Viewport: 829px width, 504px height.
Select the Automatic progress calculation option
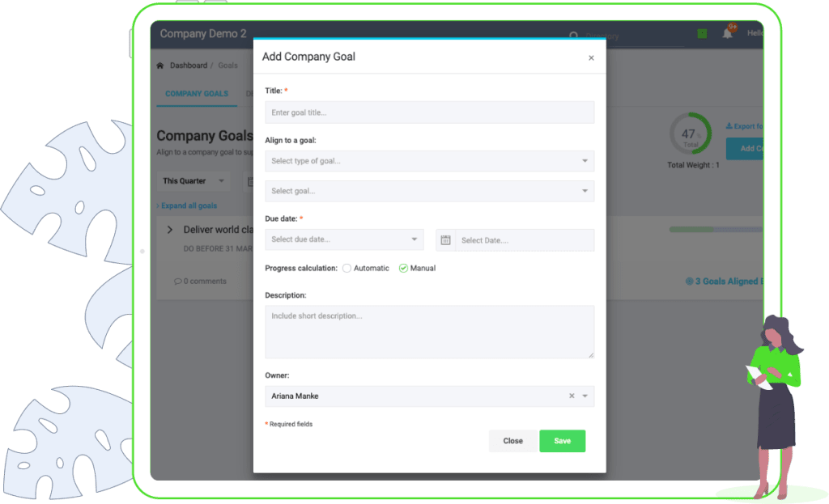(x=346, y=269)
